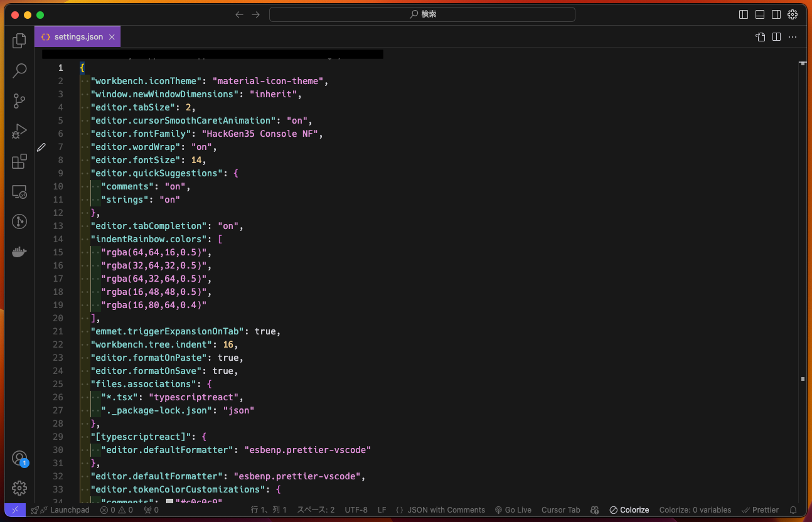Click Launchpad in the status bar
Viewport: 812px width, 522px height.
pyautogui.click(x=60, y=510)
